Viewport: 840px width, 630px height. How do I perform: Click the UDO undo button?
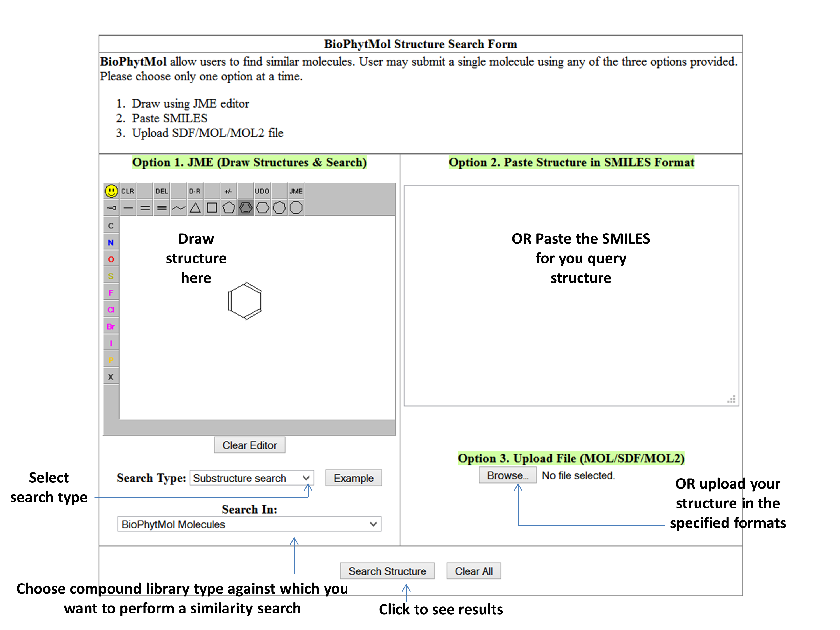click(x=262, y=191)
